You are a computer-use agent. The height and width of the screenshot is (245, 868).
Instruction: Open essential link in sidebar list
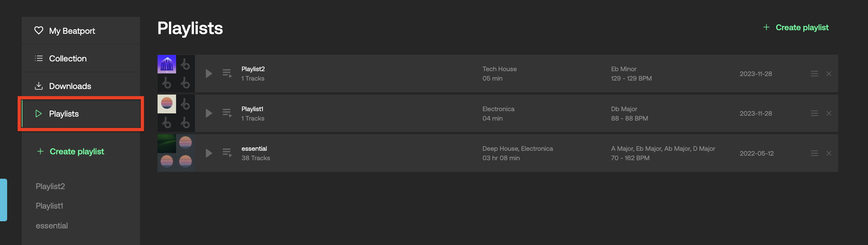(52, 226)
